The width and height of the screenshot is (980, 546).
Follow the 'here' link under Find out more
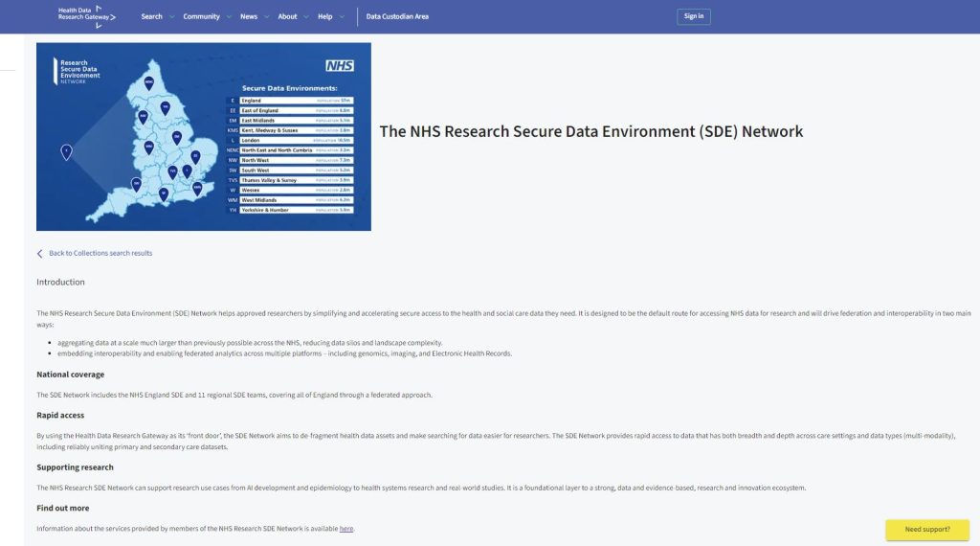point(346,529)
